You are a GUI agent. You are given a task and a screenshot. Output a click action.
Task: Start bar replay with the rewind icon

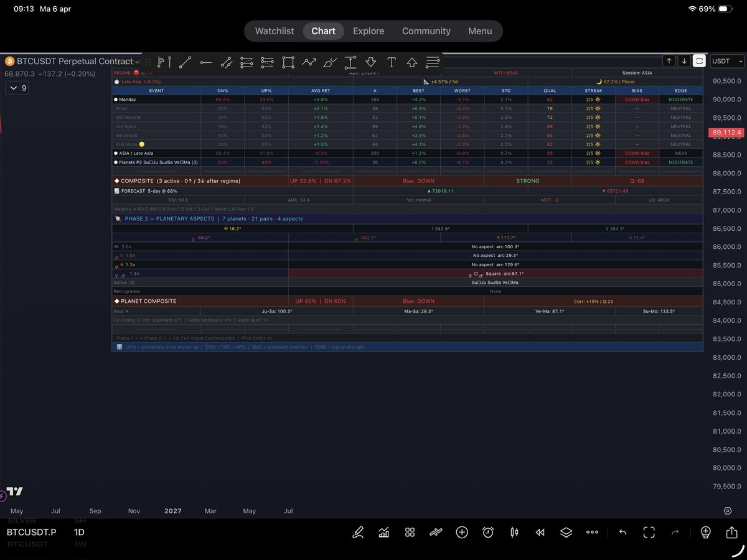[540, 532]
